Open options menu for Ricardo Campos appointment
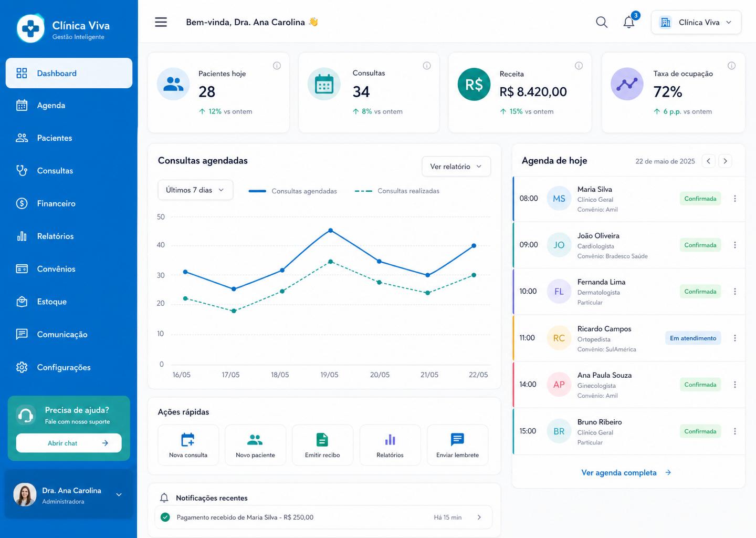The image size is (756, 538). pyautogui.click(x=735, y=338)
